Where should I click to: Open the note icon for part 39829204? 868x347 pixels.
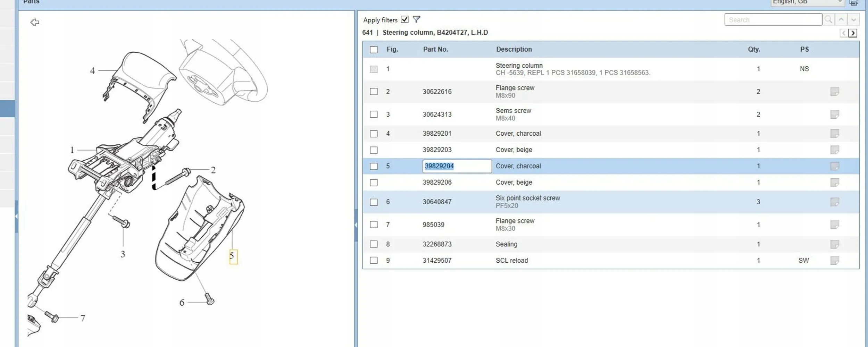point(835,166)
